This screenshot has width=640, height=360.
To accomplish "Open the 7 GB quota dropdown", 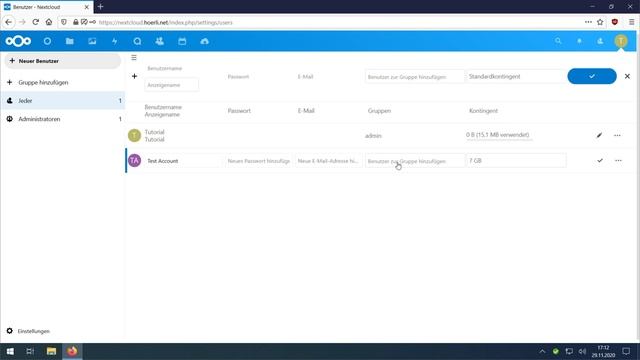I will pyautogui.click(x=516, y=160).
